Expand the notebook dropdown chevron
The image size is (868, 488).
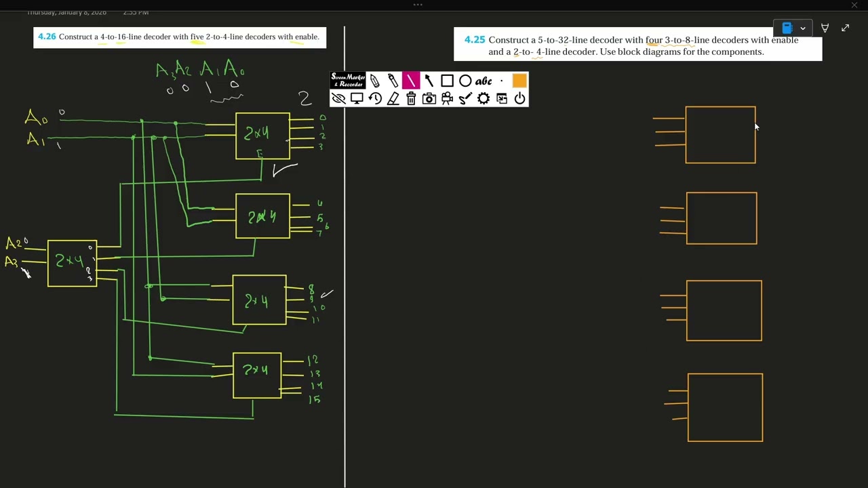[x=803, y=28]
